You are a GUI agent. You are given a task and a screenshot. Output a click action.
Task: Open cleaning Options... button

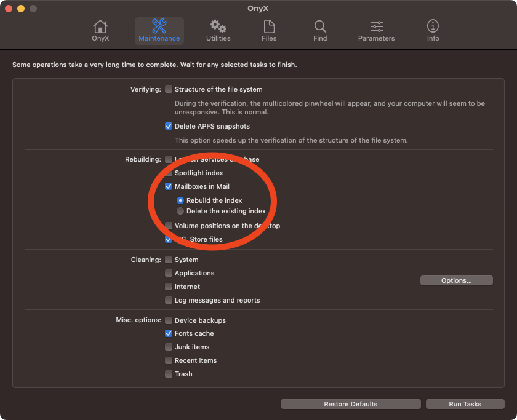456,280
